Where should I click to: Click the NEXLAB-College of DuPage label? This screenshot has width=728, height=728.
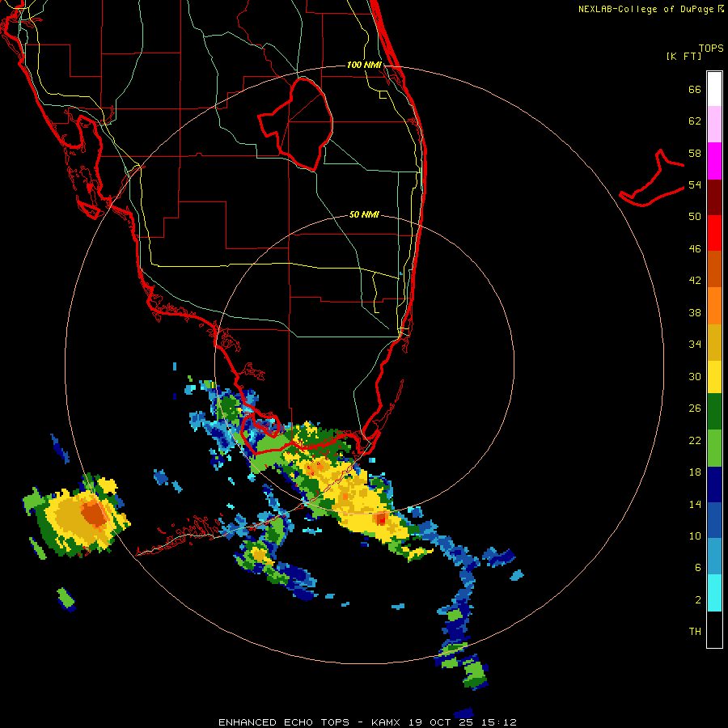tap(645, 9)
